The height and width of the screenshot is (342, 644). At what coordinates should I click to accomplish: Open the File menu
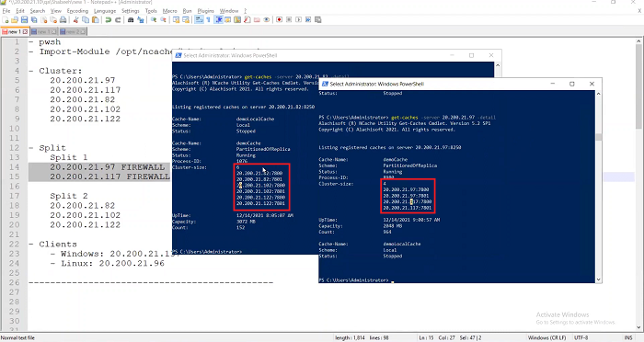coord(6,11)
